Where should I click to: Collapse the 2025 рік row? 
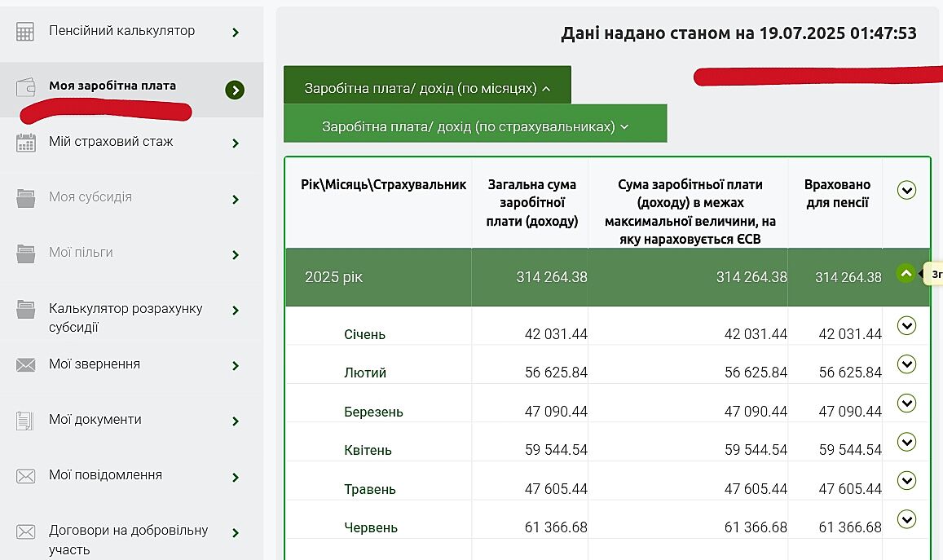tap(906, 274)
